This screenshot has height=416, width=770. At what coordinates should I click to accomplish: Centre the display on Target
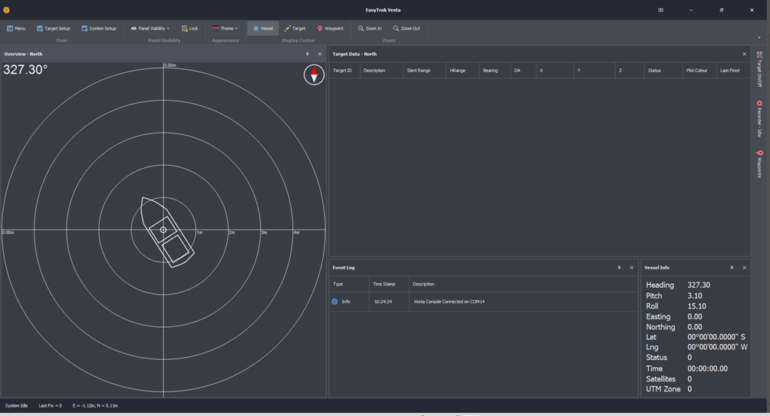pyautogui.click(x=294, y=28)
